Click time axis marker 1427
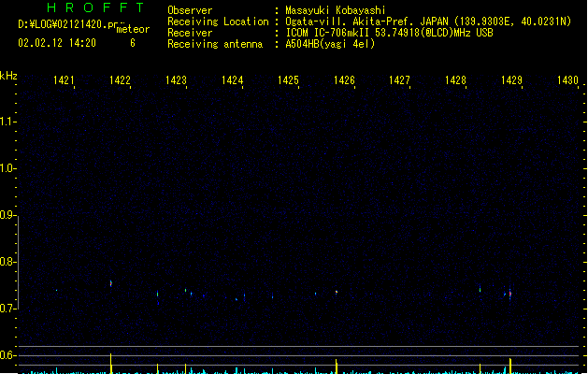This screenshot has height=374, width=588. [399, 80]
